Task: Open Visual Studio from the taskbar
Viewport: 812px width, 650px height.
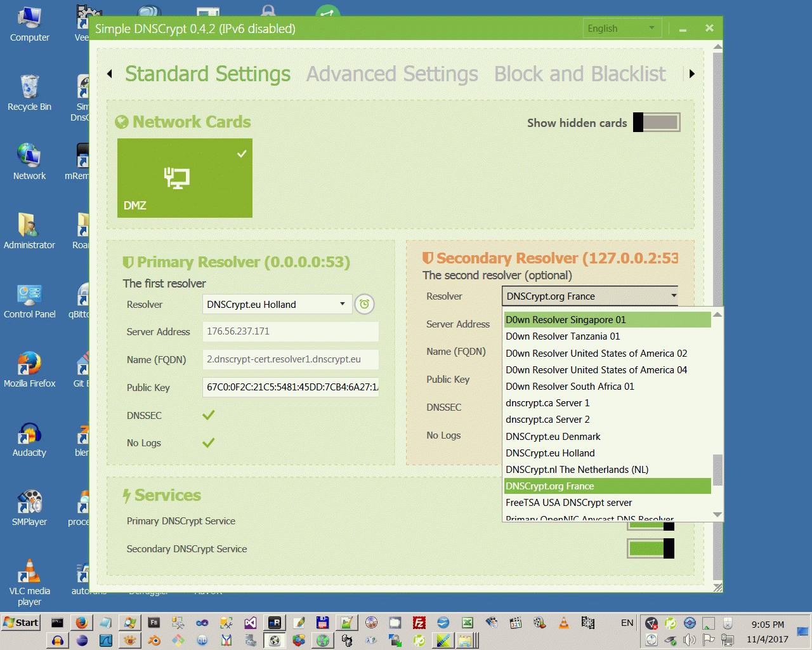Action: pyautogui.click(x=251, y=623)
